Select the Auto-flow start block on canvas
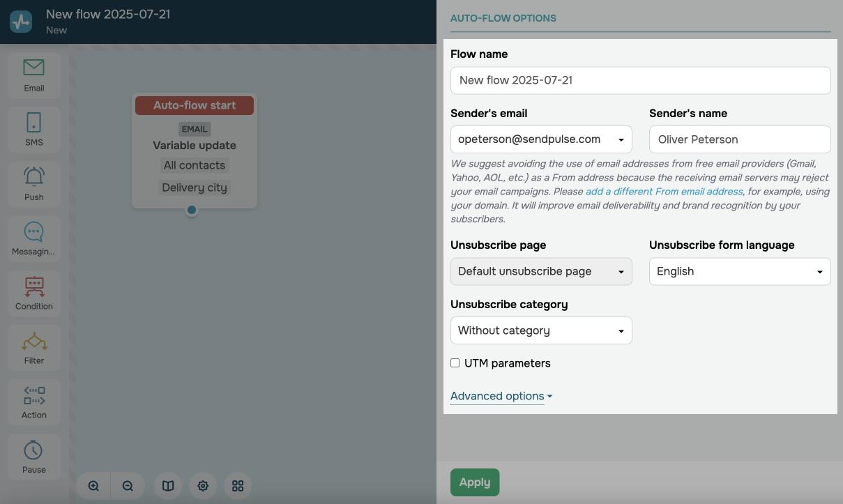The width and height of the screenshot is (843, 504). pyautogui.click(x=195, y=105)
